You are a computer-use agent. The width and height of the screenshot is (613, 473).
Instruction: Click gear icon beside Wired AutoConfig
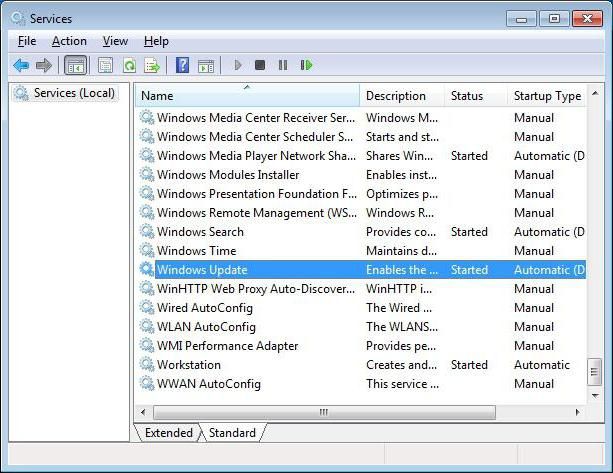(147, 307)
